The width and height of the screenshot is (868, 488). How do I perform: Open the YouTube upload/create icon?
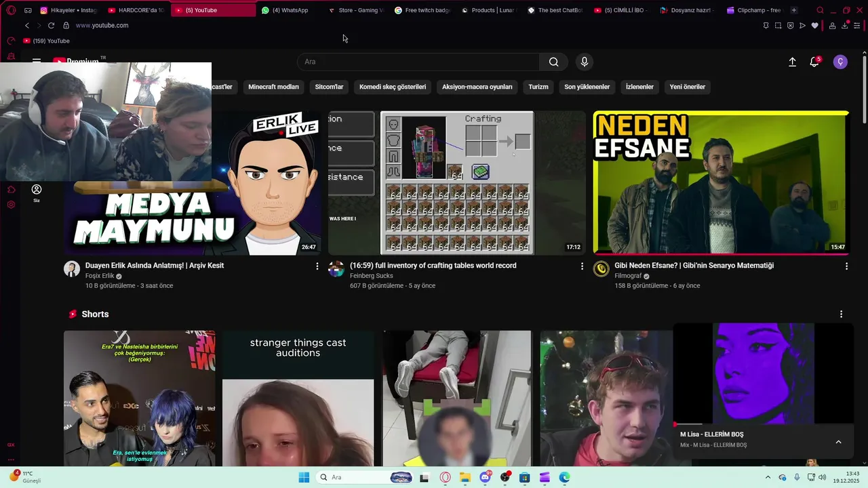792,62
